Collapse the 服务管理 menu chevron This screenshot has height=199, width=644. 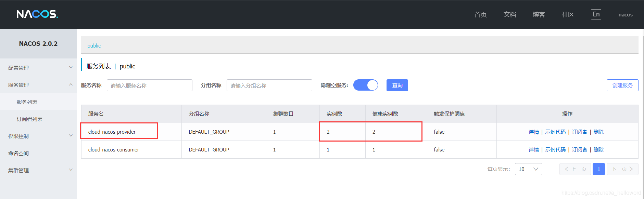71,84
